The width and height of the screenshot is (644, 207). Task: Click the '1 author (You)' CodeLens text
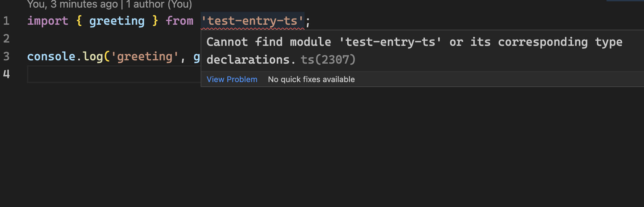[159, 4]
